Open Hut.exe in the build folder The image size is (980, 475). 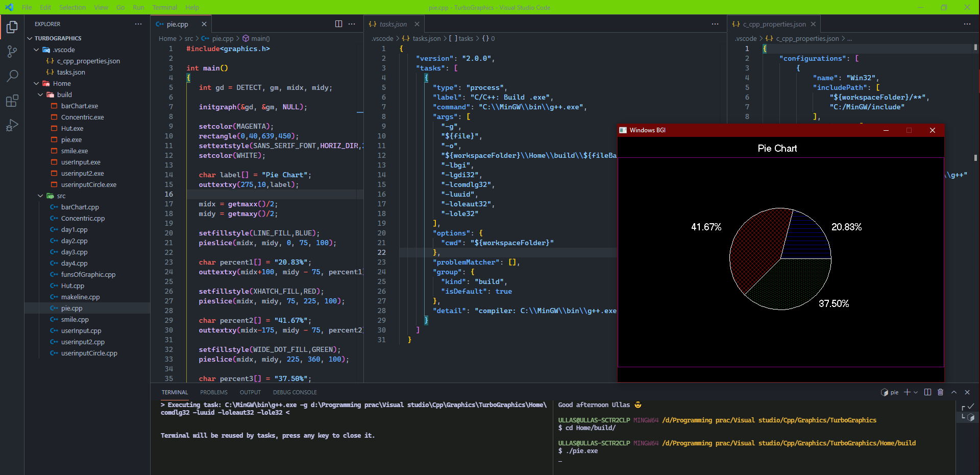click(x=72, y=128)
